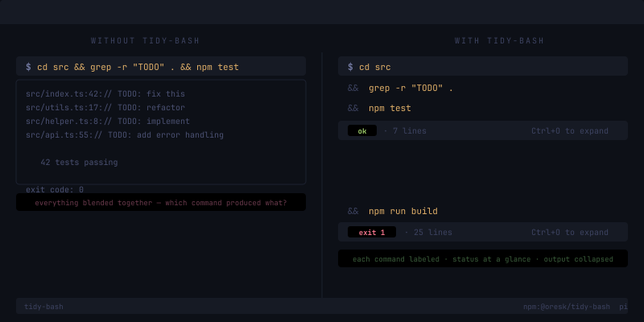The image size is (644, 322).
Task: Click 'npm:@oresk/tidy-bash' in the footer
Action: 567,307
